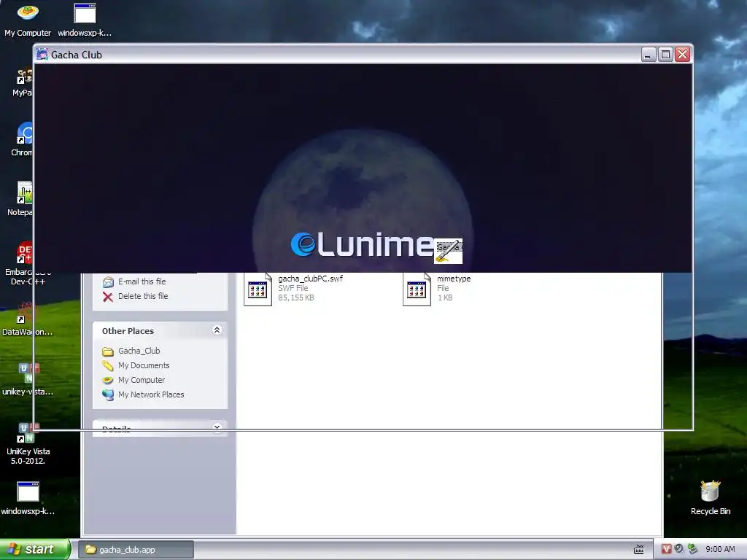Screen dimensions: 747x560
Task: Click the round gray tray icon beside UniKey
Action: [679, 549]
